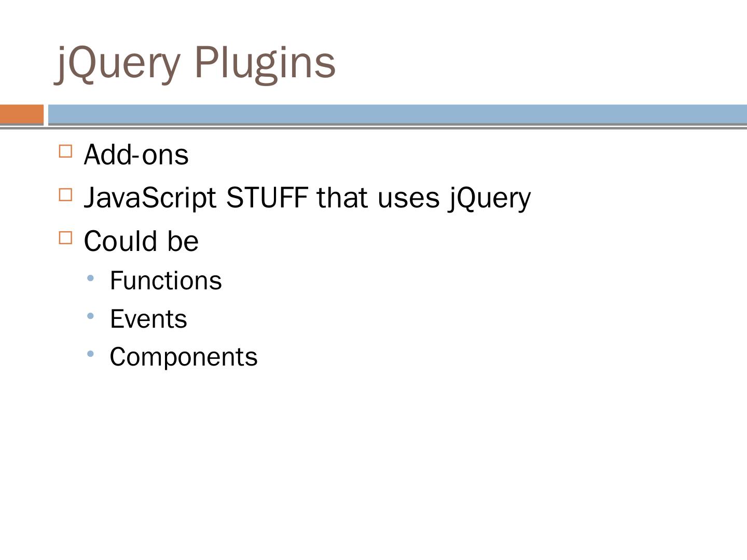Click the word "jQuery" in the slide title

pyautogui.click(x=118, y=62)
